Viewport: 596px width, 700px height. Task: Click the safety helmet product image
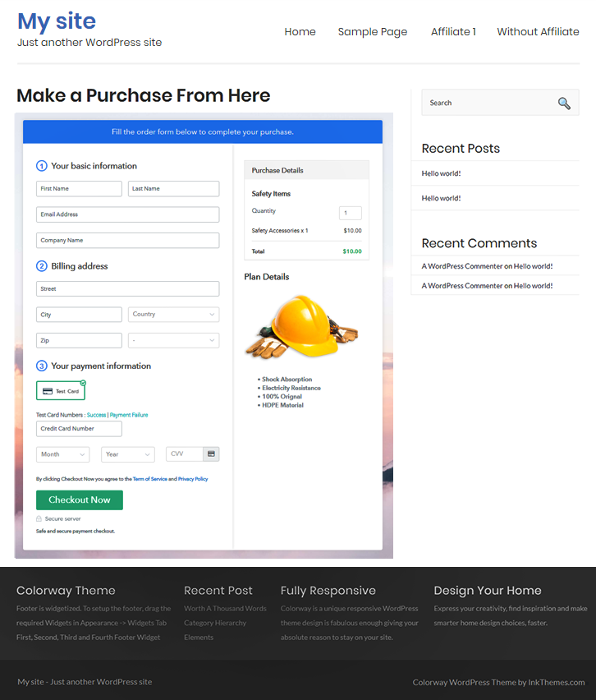coord(302,327)
